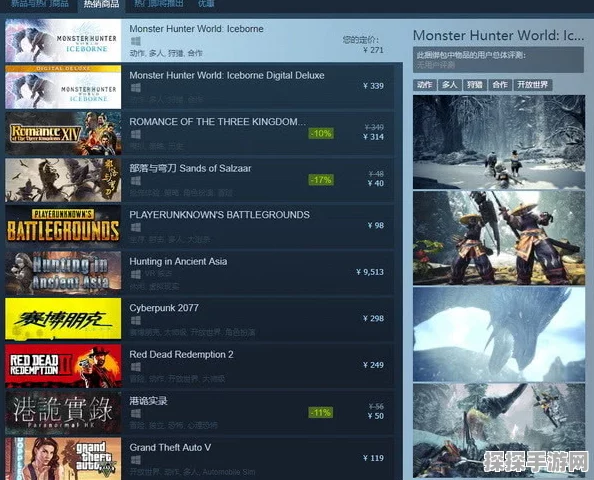Click the ¥ 249 price
This screenshot has height=480, width=594.
click(373, 365)
